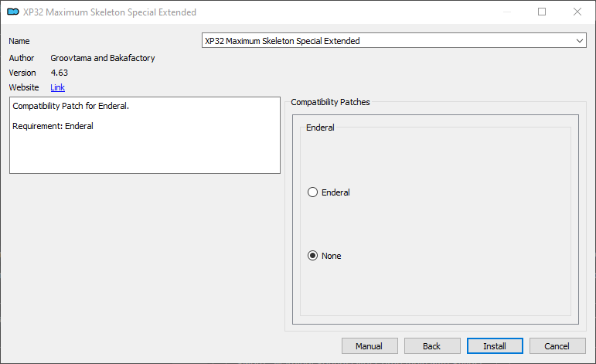
Task: Choose the Enderal option label text
Action: [x=335, y=192]
